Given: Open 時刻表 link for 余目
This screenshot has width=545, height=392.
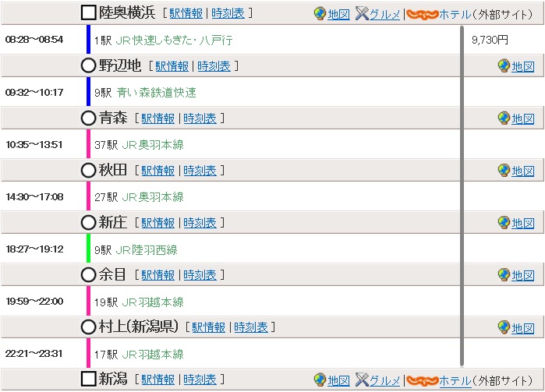Looking at the screenshot, I should point(200,275).
